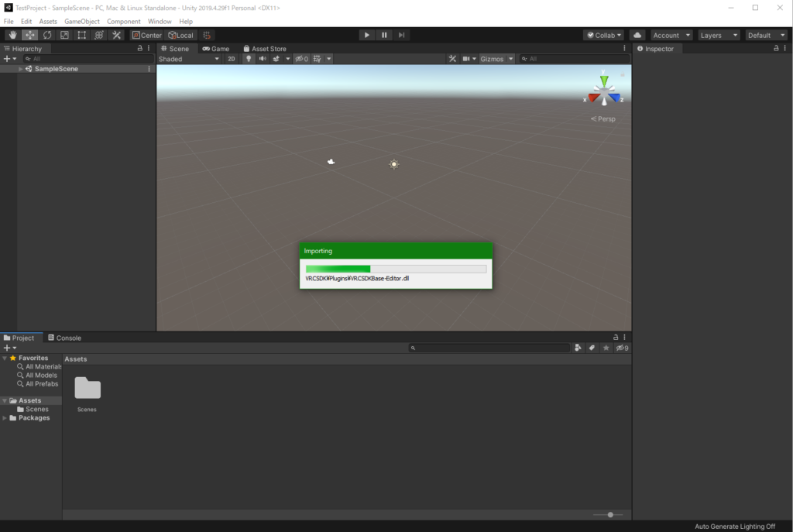
Task: Click the Play button
Action: click(366, 35)
